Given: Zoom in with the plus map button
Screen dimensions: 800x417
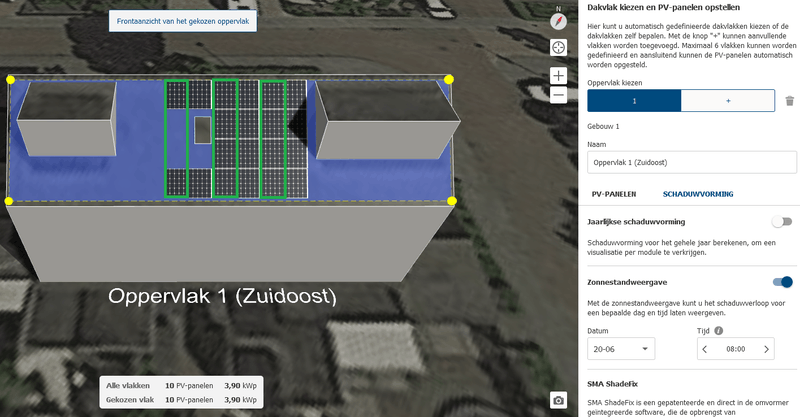Looking at the screenshot, I should (x=559, y=76).
